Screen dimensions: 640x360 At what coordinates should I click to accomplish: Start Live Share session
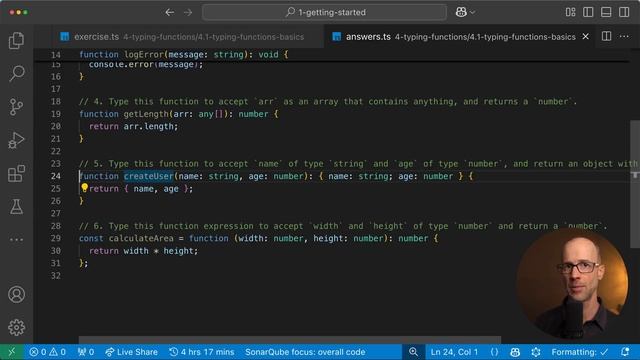click(131, 352)
